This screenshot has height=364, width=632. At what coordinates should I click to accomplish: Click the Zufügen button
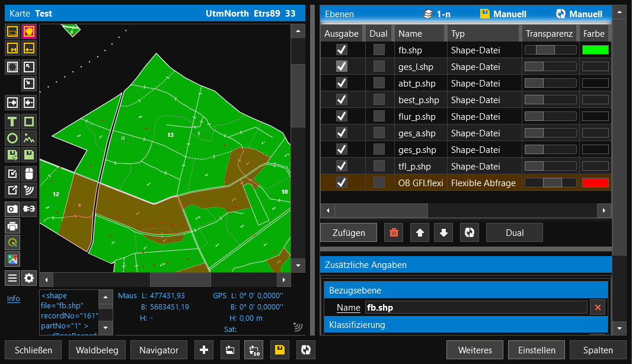click(x=349, y=233)
